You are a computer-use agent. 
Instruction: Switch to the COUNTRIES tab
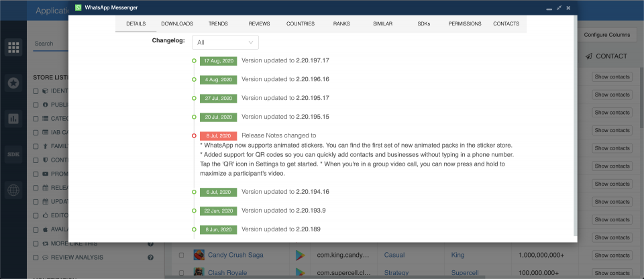point(301,24)
